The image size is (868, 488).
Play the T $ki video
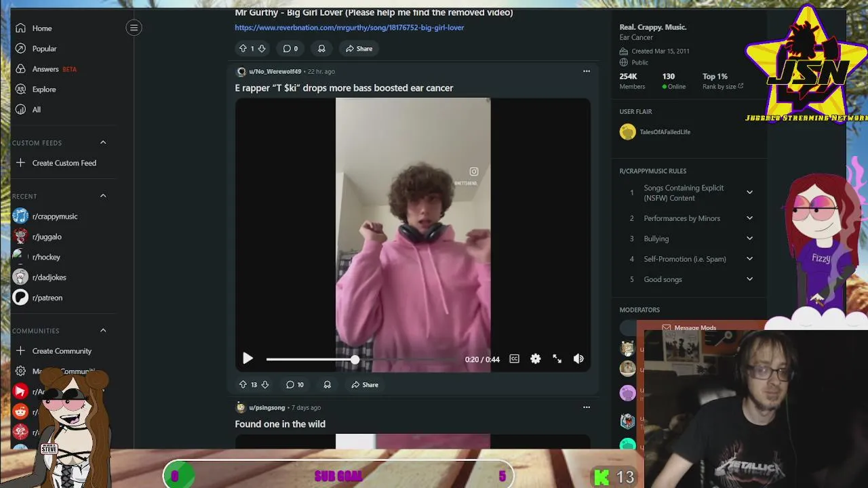248,359
